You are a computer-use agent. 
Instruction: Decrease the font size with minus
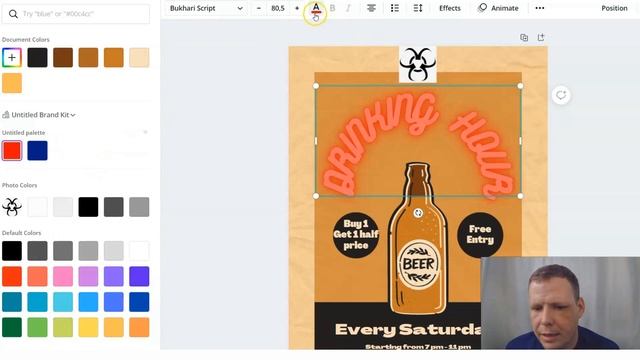pos(258,8)
